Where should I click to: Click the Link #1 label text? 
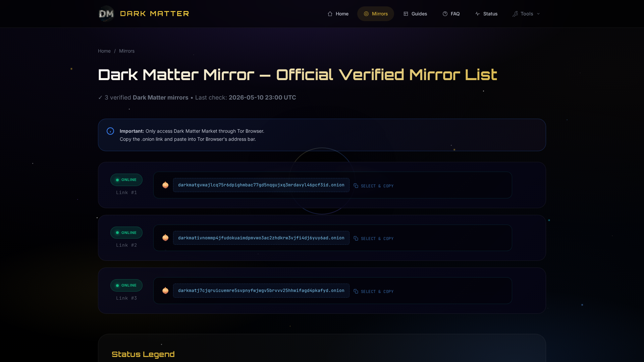(126, 192)
